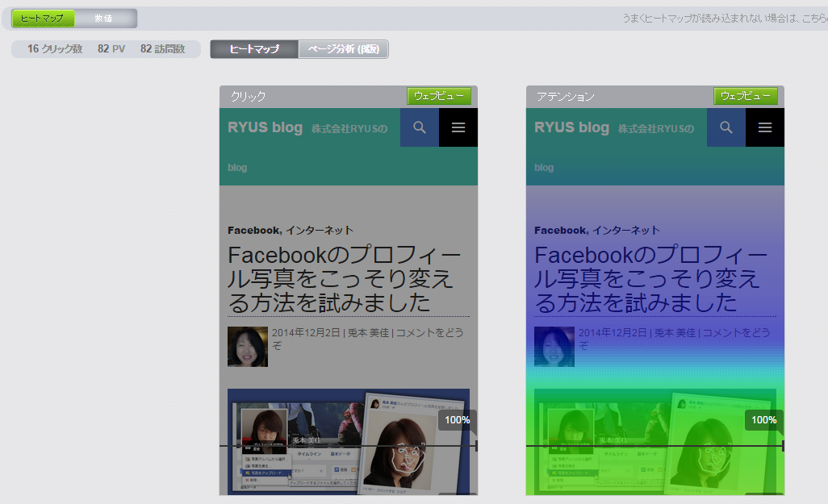This screenshot has height=504, width=828.
Task: Click RYUS blog title in クリック panel
Action: point(265,127)
